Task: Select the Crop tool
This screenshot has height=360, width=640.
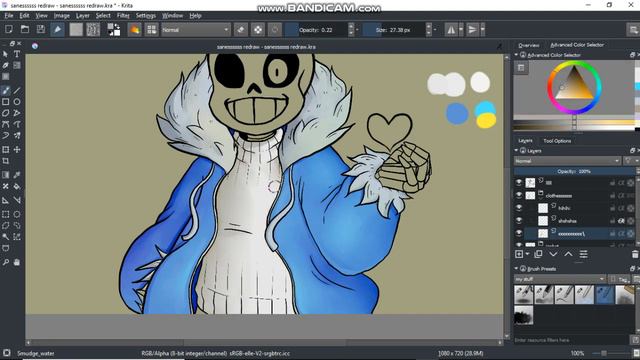Action: pyautogui.click(x=6, y=161)
